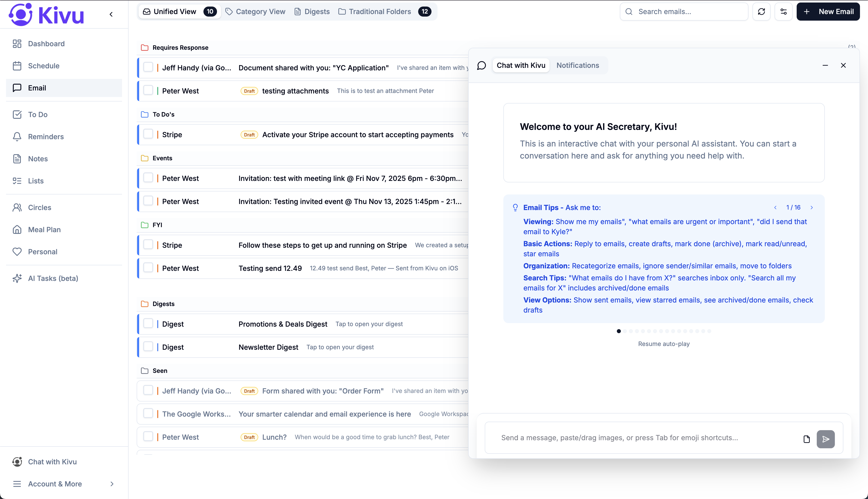
Task: Advance Email Tips with the right arrow
Action: (812, 207)
